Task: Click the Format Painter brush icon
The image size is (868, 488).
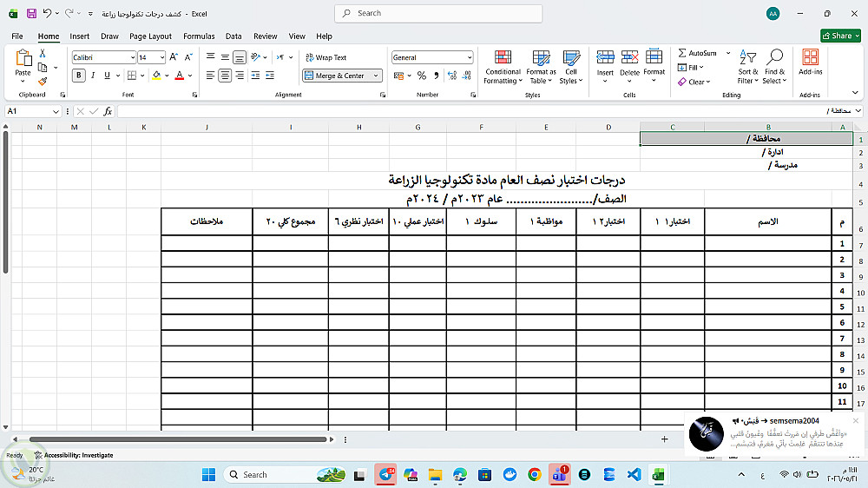Action: 43,82
